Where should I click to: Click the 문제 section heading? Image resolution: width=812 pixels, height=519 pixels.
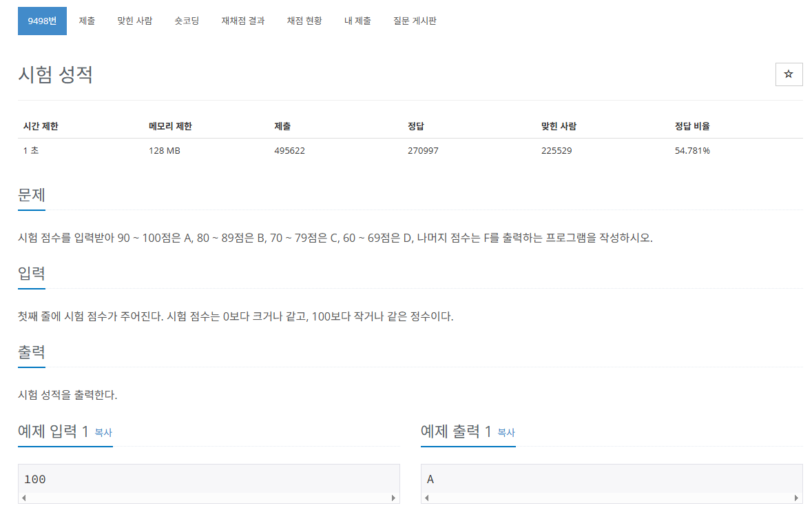(32, 196)
